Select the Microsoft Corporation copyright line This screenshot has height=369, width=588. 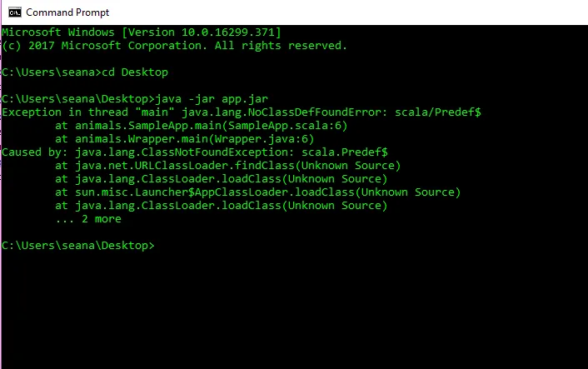[174, 46]
